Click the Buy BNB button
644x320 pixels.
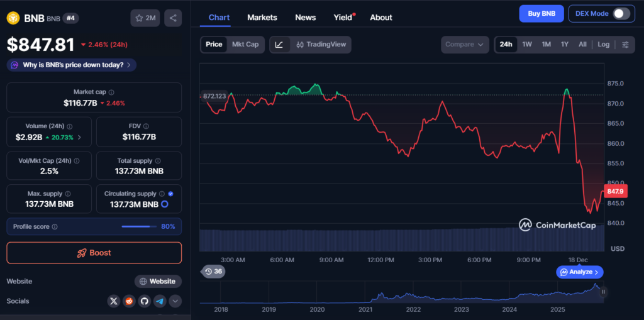(541, 14)
